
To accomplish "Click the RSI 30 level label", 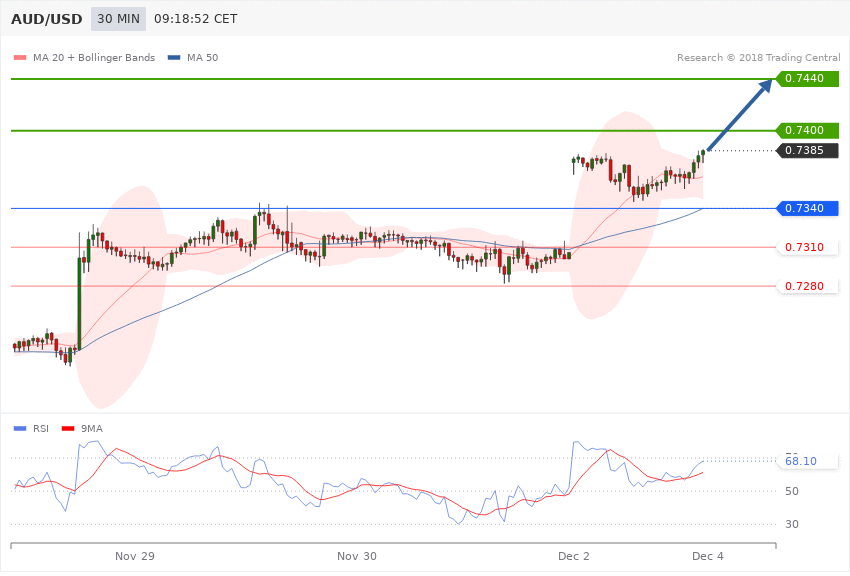I will (x=791, y=525).
